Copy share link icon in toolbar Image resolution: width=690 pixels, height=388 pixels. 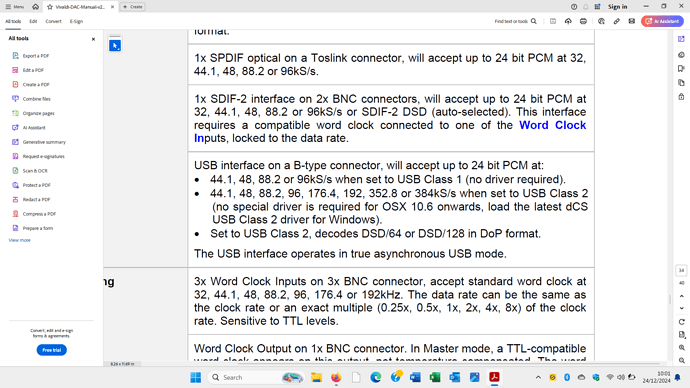617,21
